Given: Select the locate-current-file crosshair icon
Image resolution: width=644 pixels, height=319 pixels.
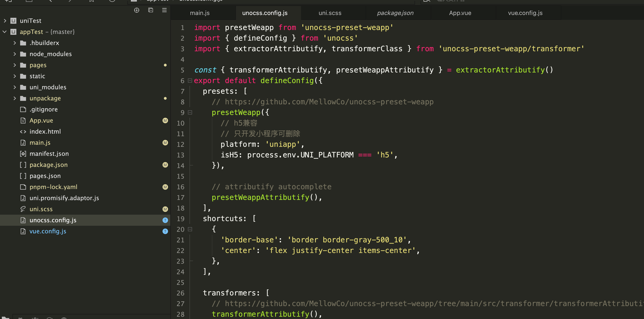Looking at the screenshot, I should pos(136,10).
